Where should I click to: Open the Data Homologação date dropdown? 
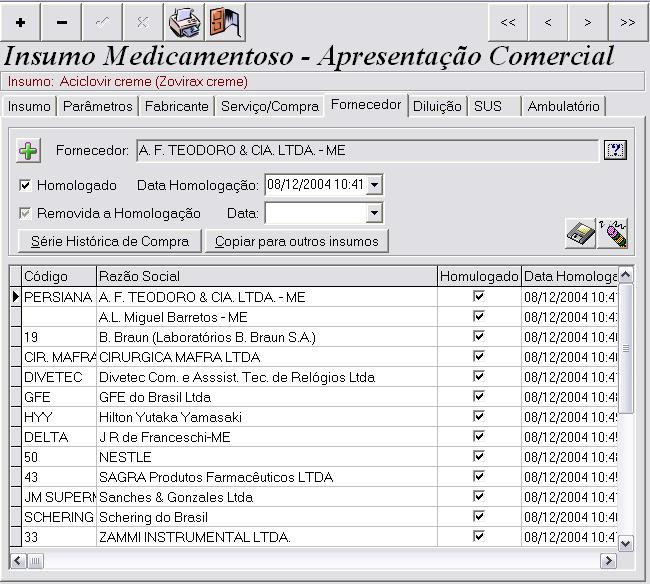pyautogui.click(x=374, y=185)
